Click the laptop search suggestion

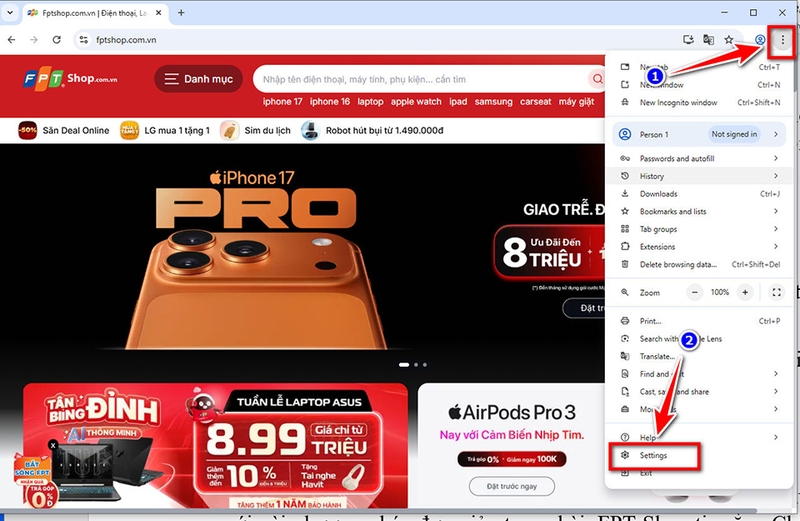370,102
